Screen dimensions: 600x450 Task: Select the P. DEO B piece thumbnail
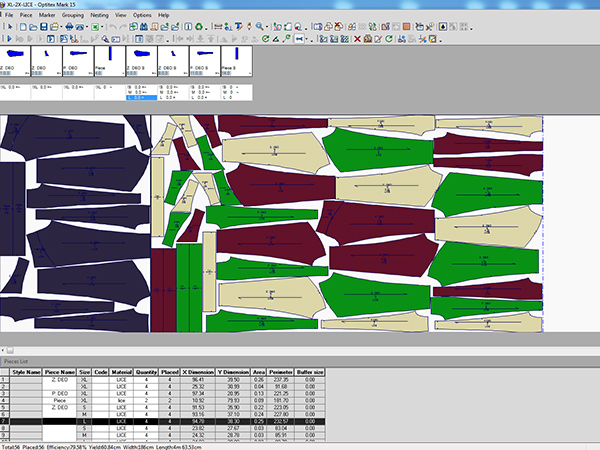(x=205, y=61)
